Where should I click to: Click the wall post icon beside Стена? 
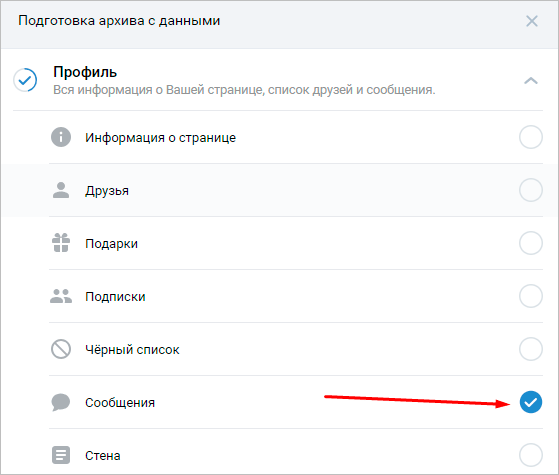[61, 455]
